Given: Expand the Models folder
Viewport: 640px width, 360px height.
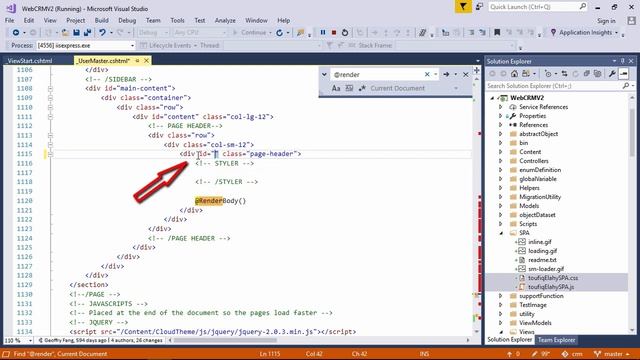Looking at the screenshot, I should point(501,206).
